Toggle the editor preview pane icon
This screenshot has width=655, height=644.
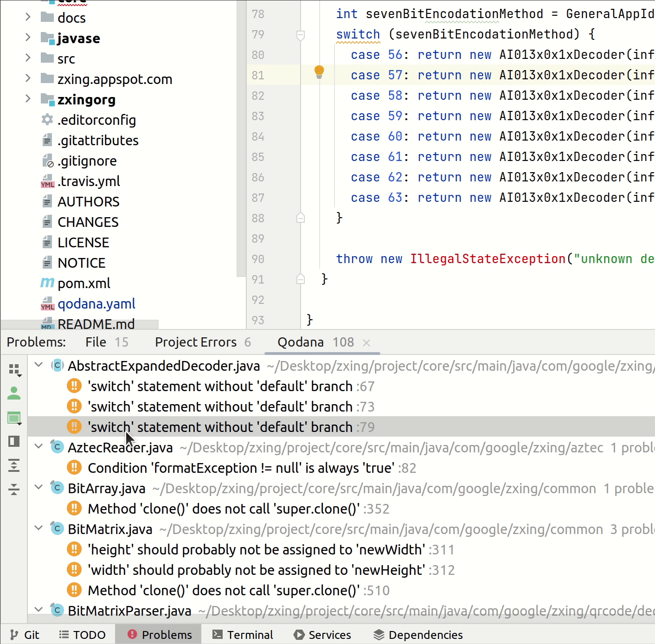pos(14,441)
